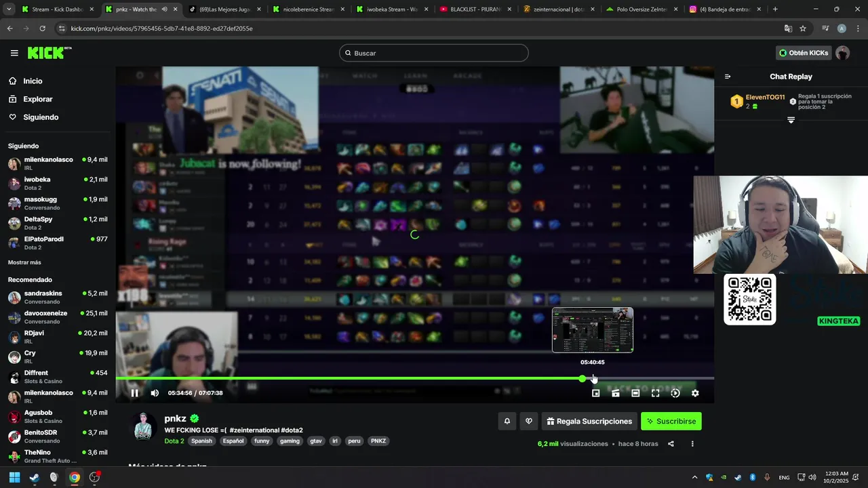Open Diffrent recommended channel
868x488 pixels.
point(58,377)
